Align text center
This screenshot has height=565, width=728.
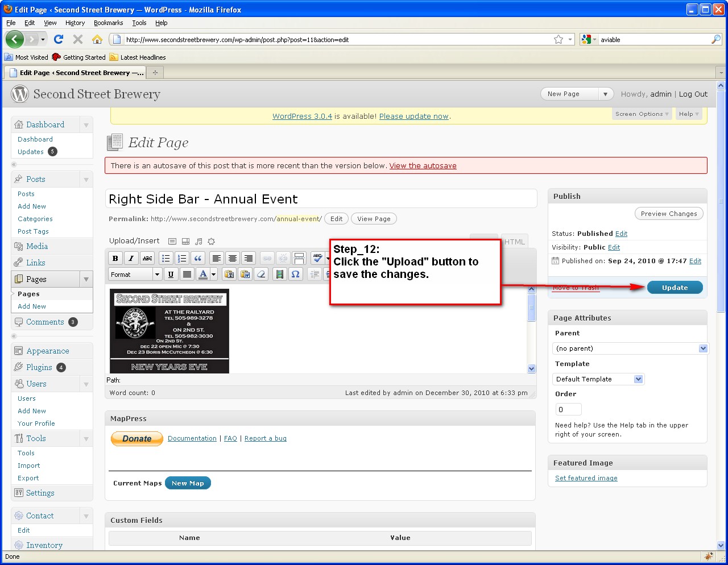click(x=232, y=258)
